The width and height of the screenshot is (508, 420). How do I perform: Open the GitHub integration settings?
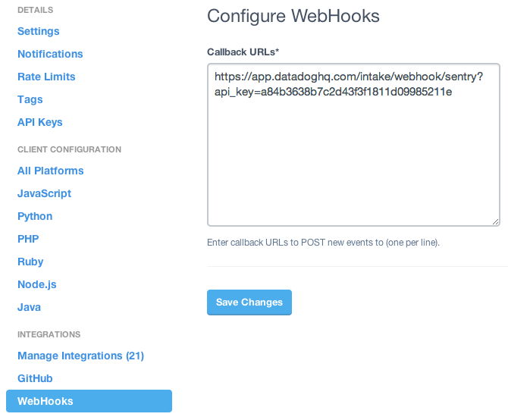click(35, 378)
